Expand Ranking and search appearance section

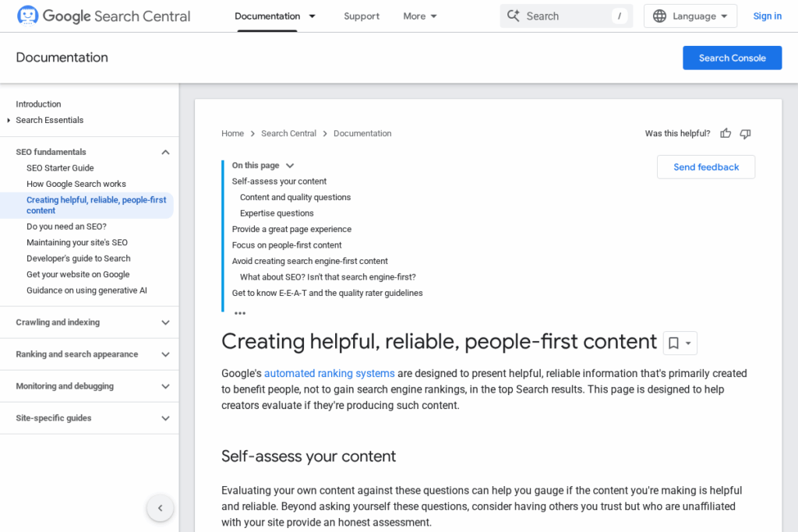pos(165,354)
